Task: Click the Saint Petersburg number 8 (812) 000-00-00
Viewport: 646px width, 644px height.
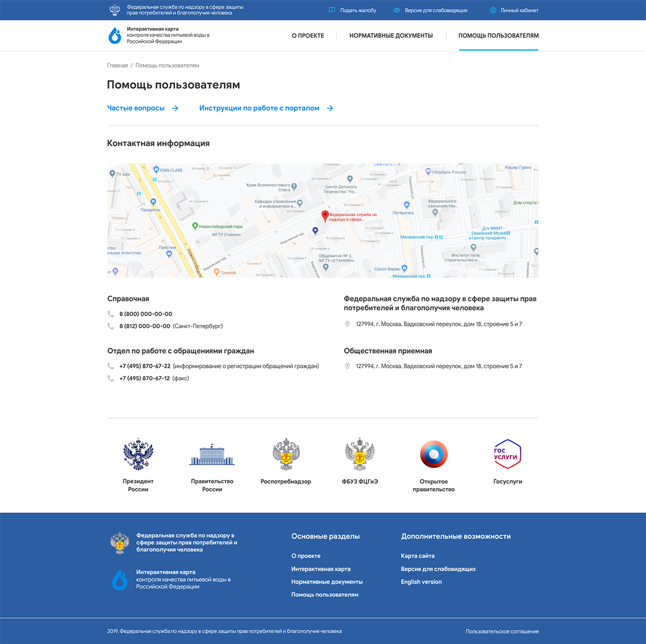Action: pyautogui.click(x=145, y=326)
